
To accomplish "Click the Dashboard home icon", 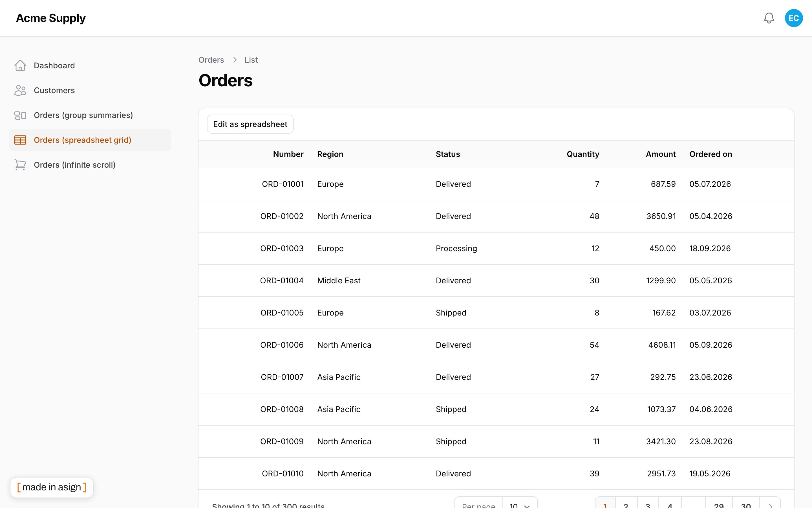I will [20, 65].
